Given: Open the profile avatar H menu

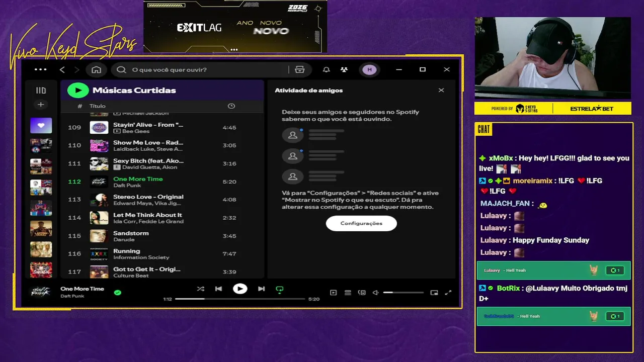Looking at the screenshot, I should click(x=370, y=70).
